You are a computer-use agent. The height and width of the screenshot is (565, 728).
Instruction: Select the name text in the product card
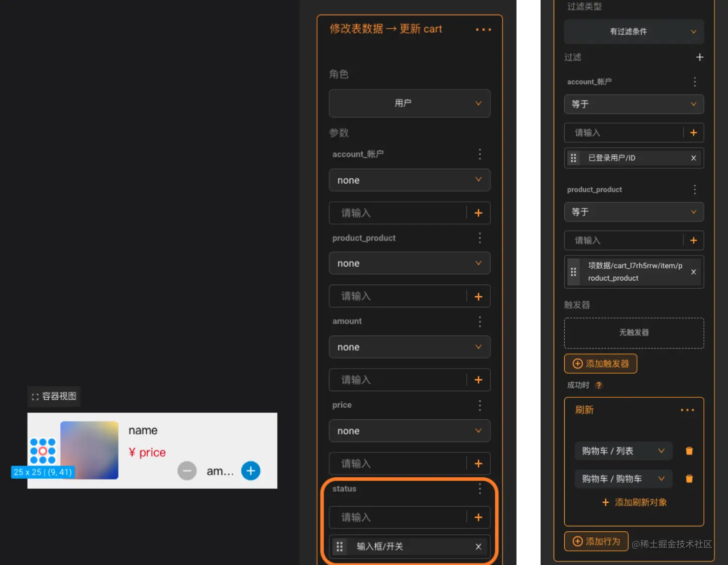(x=143, y=430)
